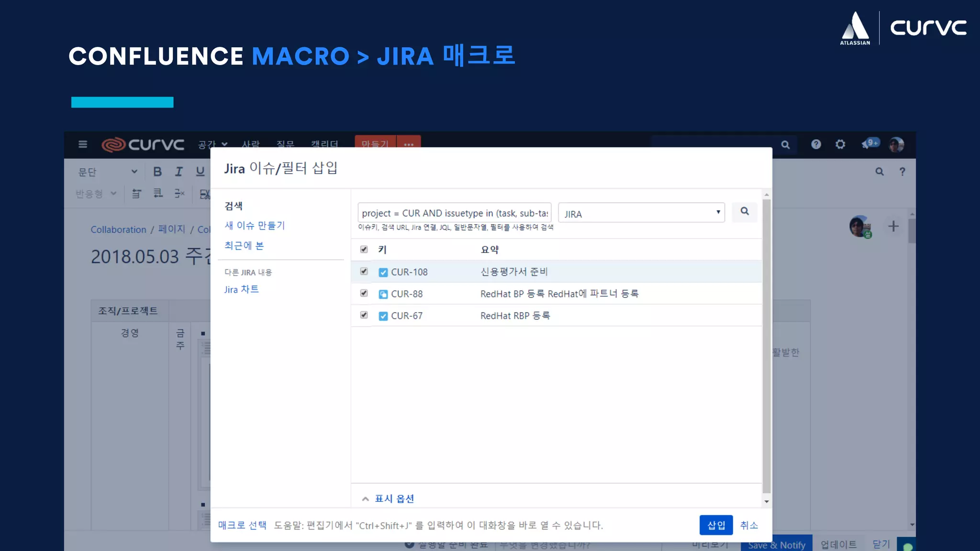Screen dimensions: 980x551
Task: Open the Collaboration breadcrumb link
Action: point(119,230)
